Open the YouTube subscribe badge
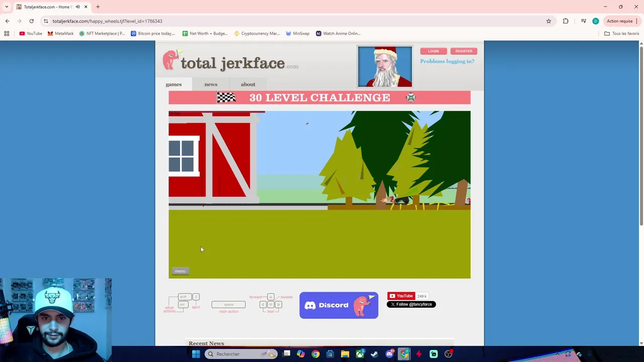644x362 pixels. pos(401,296)
